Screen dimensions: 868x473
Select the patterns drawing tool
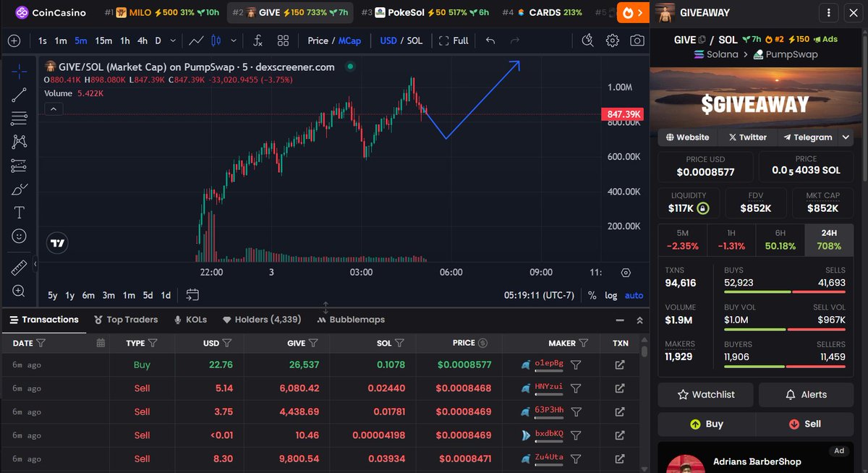[x=19, y=142]
